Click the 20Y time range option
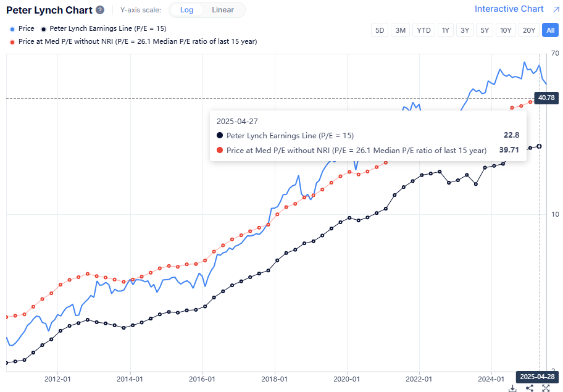Image resolution: width=563 pixels, height=392 pixels. (x=528, y=30)
